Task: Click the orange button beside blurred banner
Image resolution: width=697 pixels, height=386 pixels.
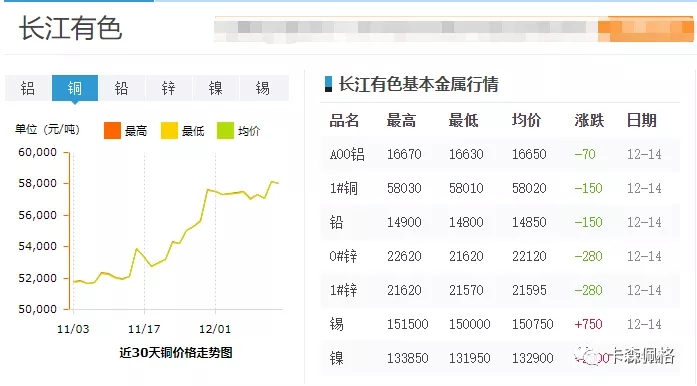Action: (645, 29)
